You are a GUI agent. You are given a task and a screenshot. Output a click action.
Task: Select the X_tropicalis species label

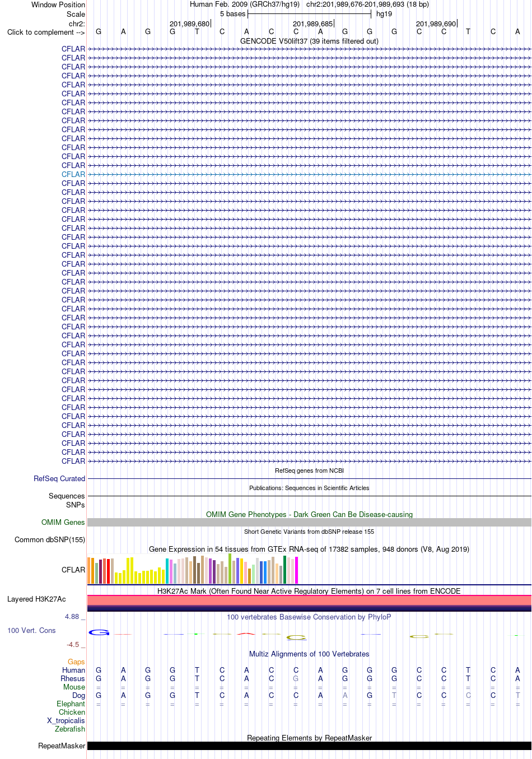point(66,720)
